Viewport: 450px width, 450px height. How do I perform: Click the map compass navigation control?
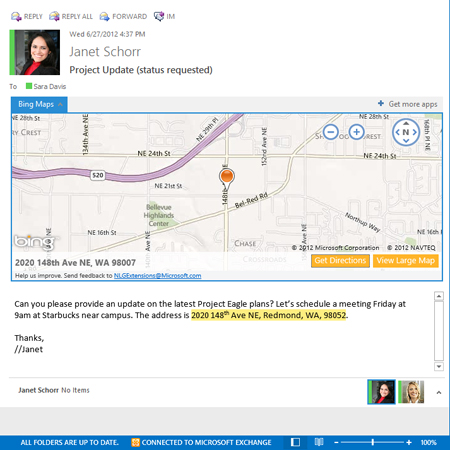pyautogui.click(x=406, y=132)
